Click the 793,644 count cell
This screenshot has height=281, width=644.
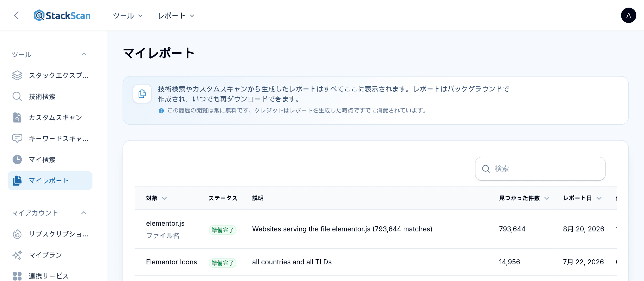(x=512, y=229)
